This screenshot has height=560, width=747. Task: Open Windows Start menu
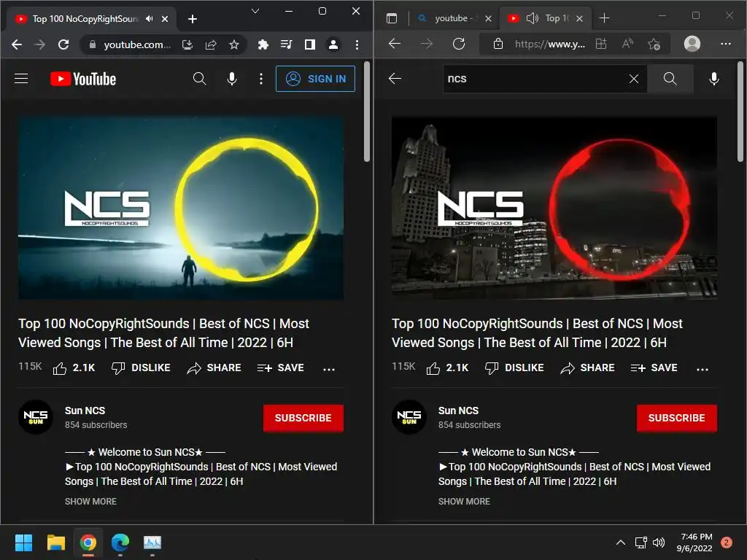pos(23,542)
